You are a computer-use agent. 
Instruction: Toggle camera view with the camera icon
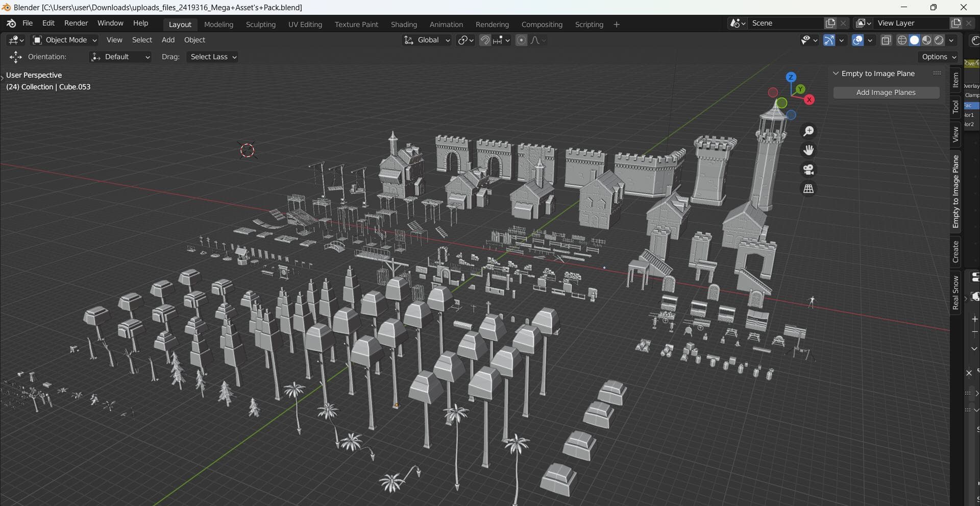[808, 170]
